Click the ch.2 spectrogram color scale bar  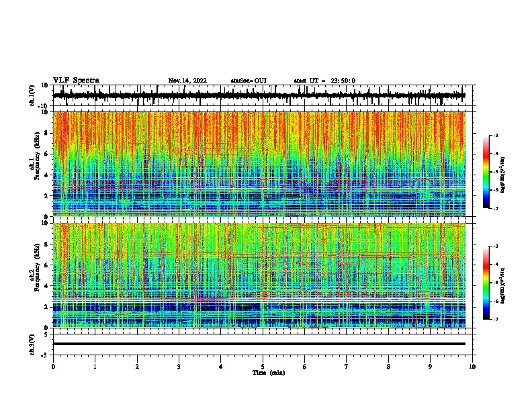coord(486,283)
